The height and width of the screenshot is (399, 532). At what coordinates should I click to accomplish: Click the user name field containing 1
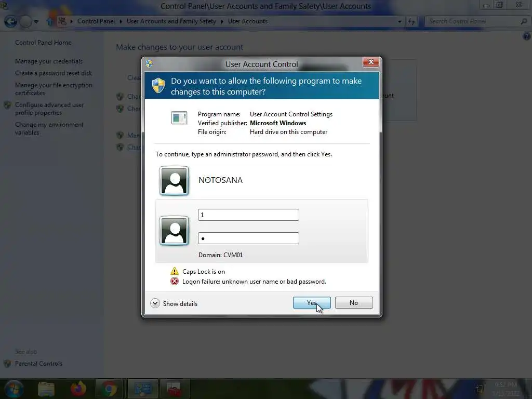point(248,215)
